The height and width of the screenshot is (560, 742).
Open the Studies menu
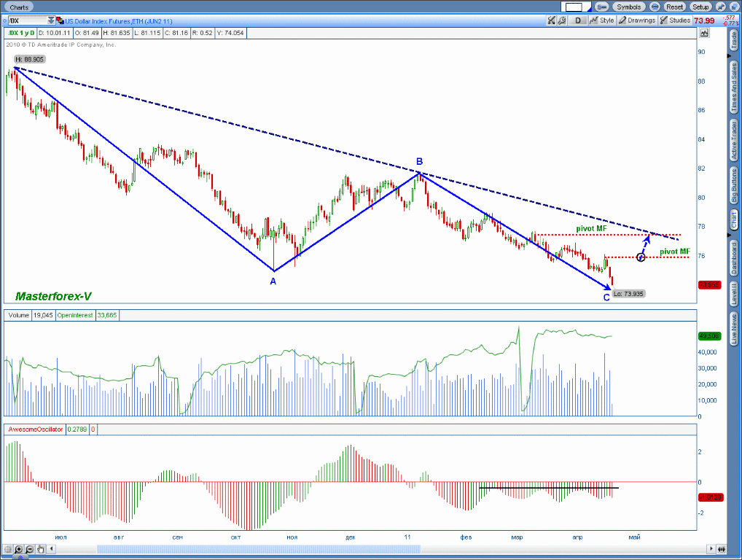(675, 20)
